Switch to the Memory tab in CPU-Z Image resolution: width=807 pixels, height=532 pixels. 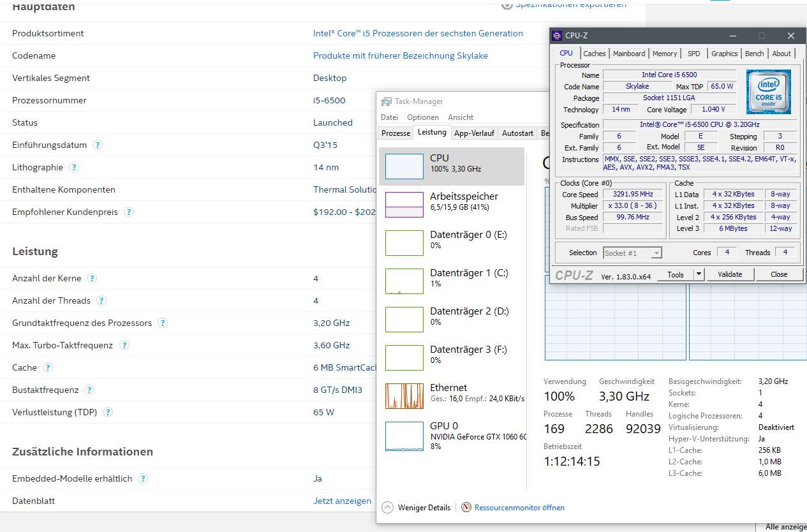pos(665,54)
